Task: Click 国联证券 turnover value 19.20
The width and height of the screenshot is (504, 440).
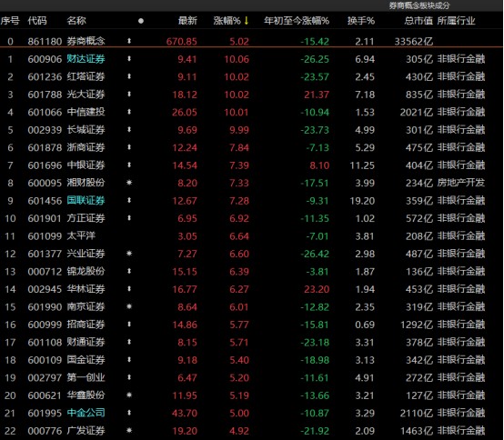Action: click(362, 201)
